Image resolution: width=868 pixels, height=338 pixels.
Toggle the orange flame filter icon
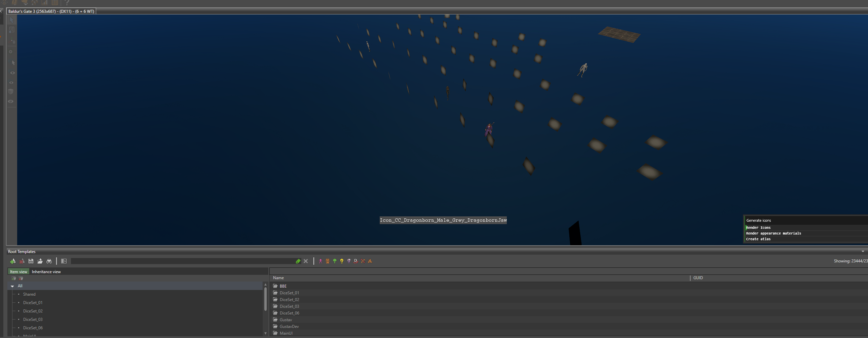[x=370, y=261]
